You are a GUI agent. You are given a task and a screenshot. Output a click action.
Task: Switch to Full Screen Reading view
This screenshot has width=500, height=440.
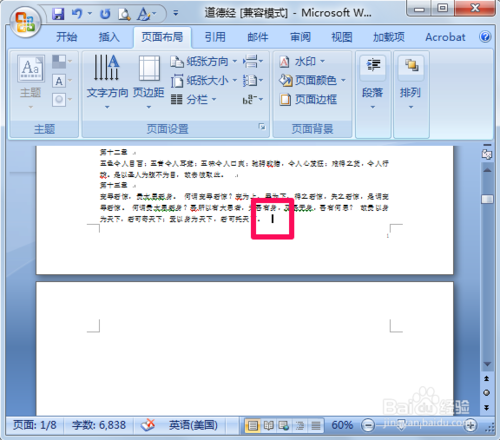268,425
